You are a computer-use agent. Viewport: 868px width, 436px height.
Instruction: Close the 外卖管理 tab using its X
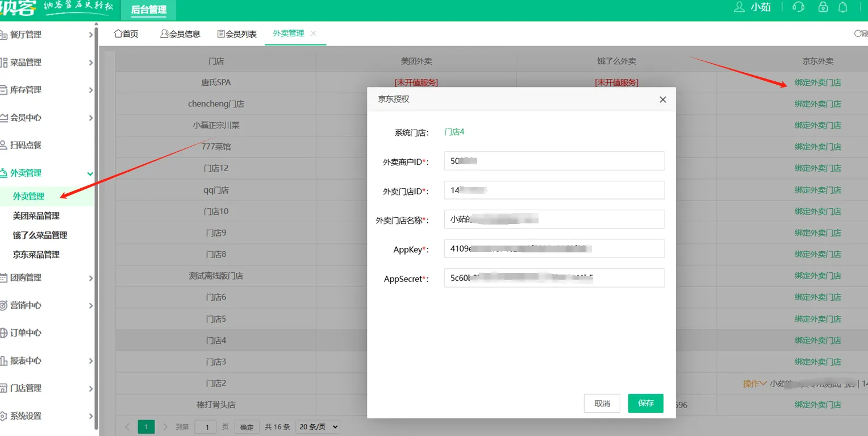pyautogui.click(x=314, y=34)
